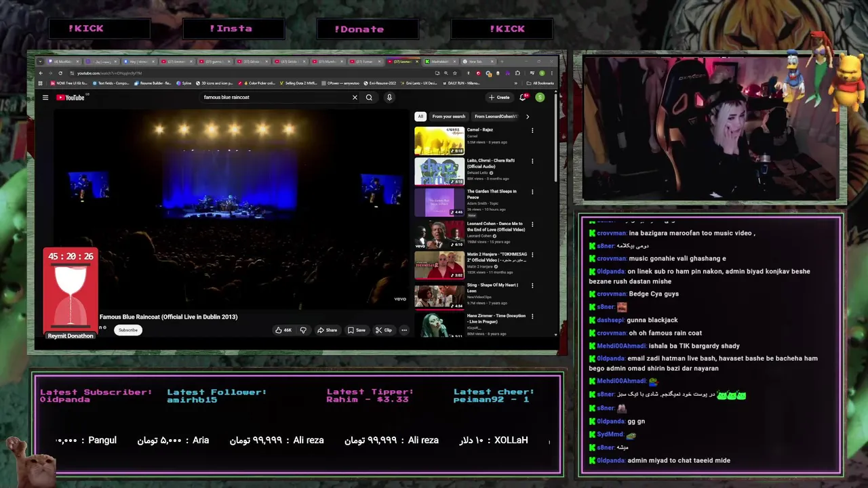Click the 'Reymit Donathon' timer label

click(x=71, y=336)
